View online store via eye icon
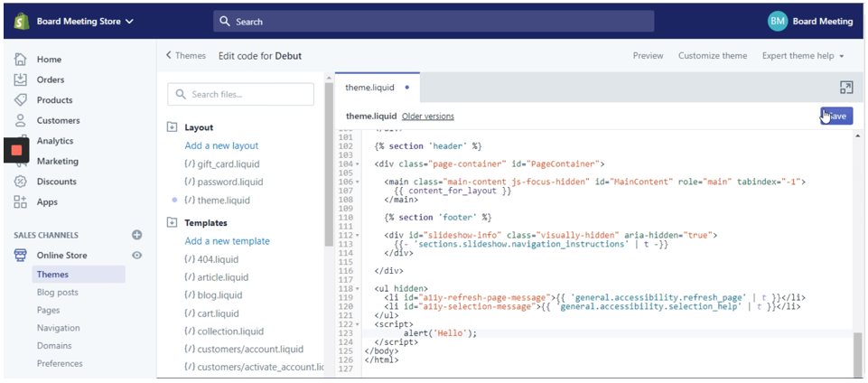The width and height of the screenshot is (868, 383). coord(137,255)
